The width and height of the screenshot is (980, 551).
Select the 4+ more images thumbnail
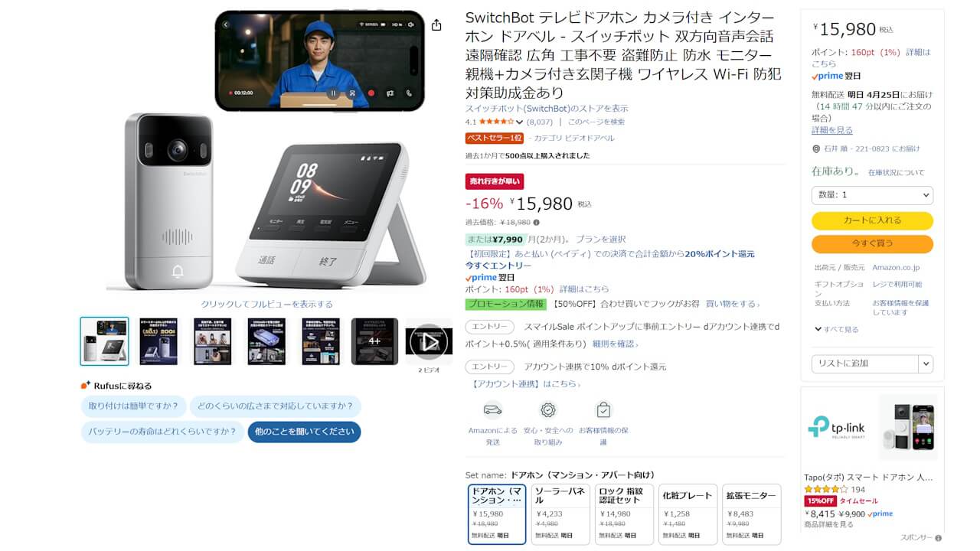pyautogui.click(x=374, y=341)
